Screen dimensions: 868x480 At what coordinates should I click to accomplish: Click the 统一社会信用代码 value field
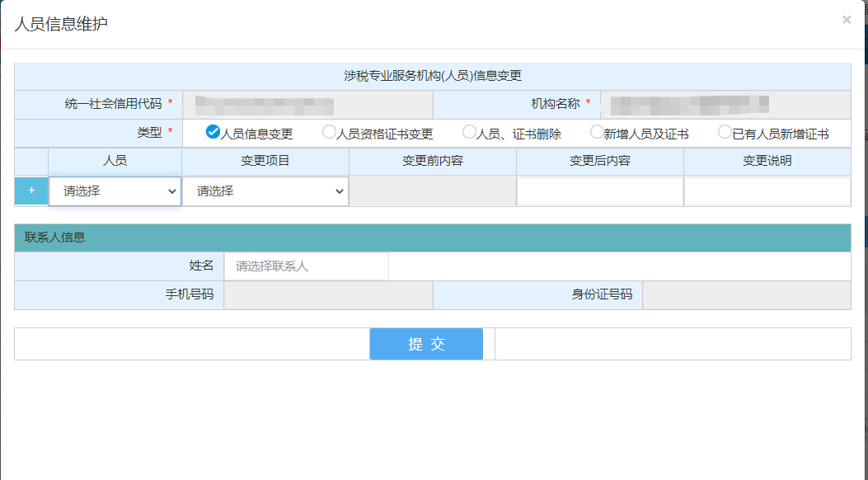click(307, 105)
